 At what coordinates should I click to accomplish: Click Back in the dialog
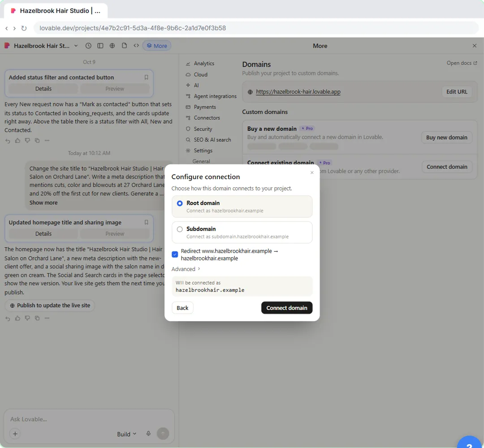tap(182, 308)
